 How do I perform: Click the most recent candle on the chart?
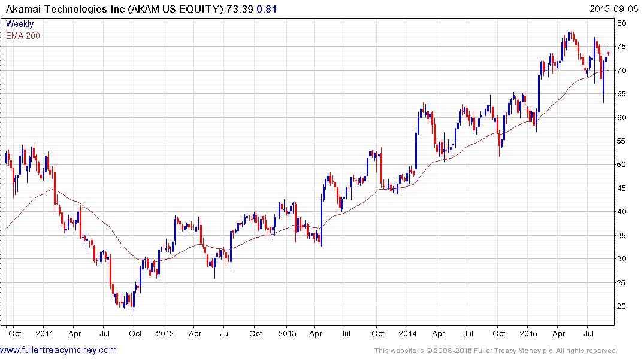click(x=609, y=54)
